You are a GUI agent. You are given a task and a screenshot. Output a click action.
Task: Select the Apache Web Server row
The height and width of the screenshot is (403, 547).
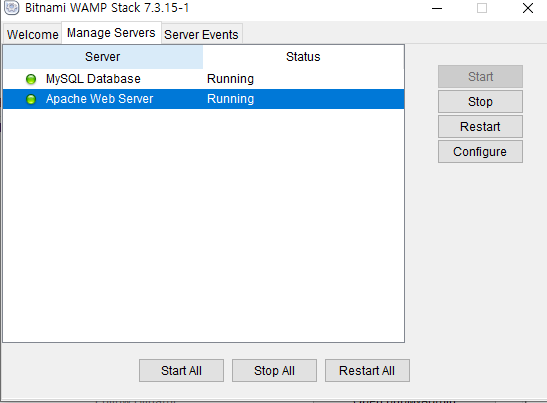tap(204, 99)
